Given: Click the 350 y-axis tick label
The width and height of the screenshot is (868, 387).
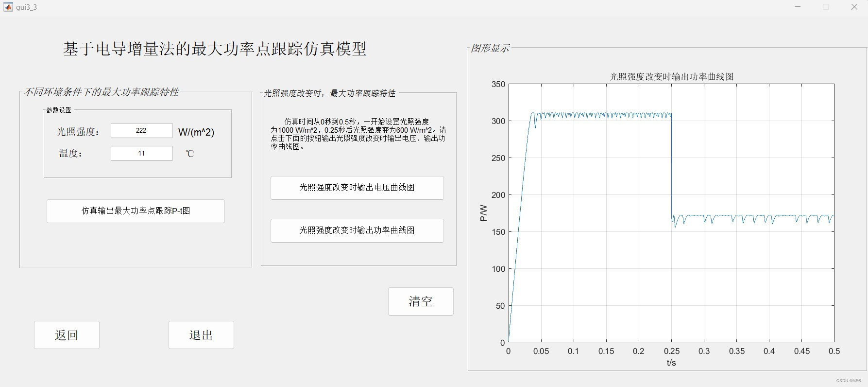Looking at the screenshot, I should tap(498, 84).
